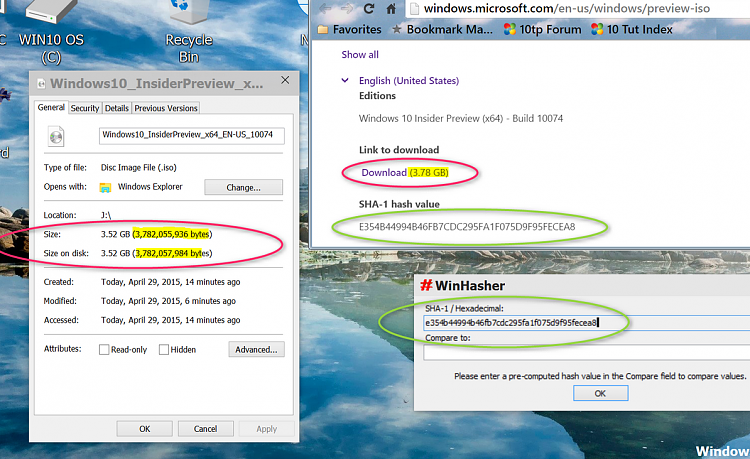Image resolution: width=750 pixels, height=459 pixels.
Task: Go forward in the browser
Action: (x=347, y=8)
